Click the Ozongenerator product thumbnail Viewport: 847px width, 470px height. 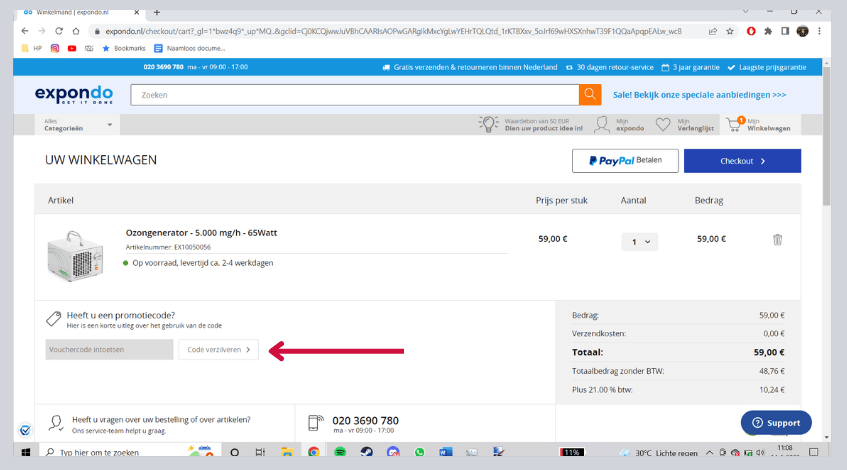76,255
